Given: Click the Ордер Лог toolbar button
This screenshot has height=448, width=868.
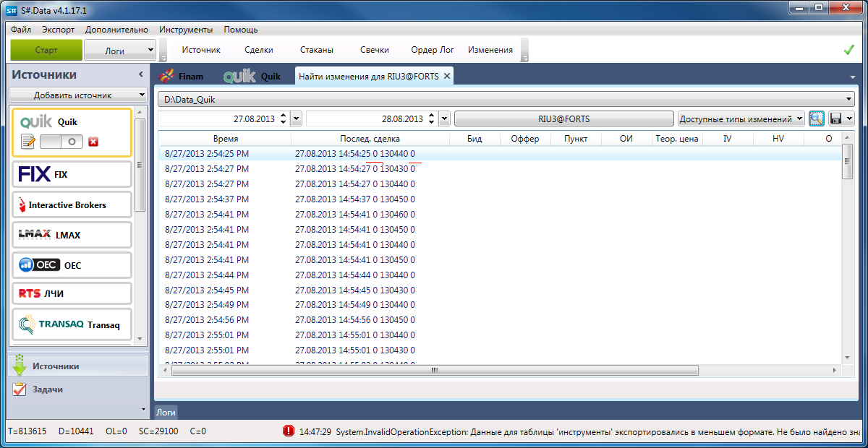Looking at the screenshot, I should coord(433,50).
